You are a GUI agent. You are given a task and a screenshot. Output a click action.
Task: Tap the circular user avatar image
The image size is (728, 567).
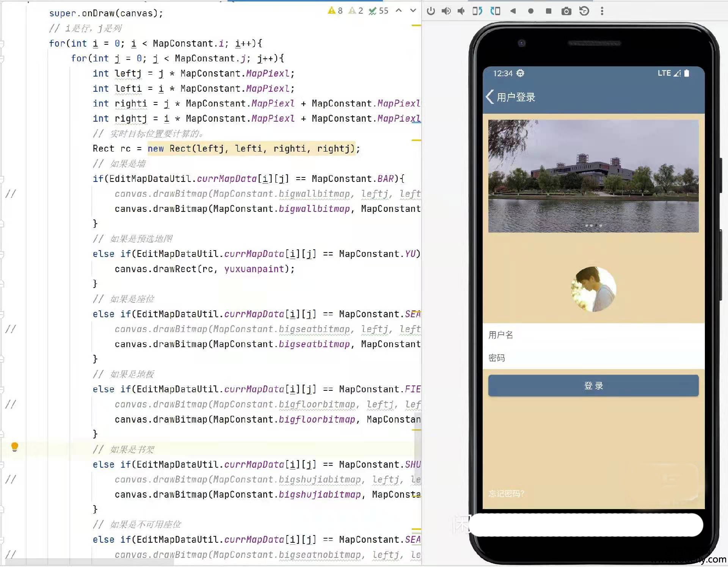pos(593,289)
